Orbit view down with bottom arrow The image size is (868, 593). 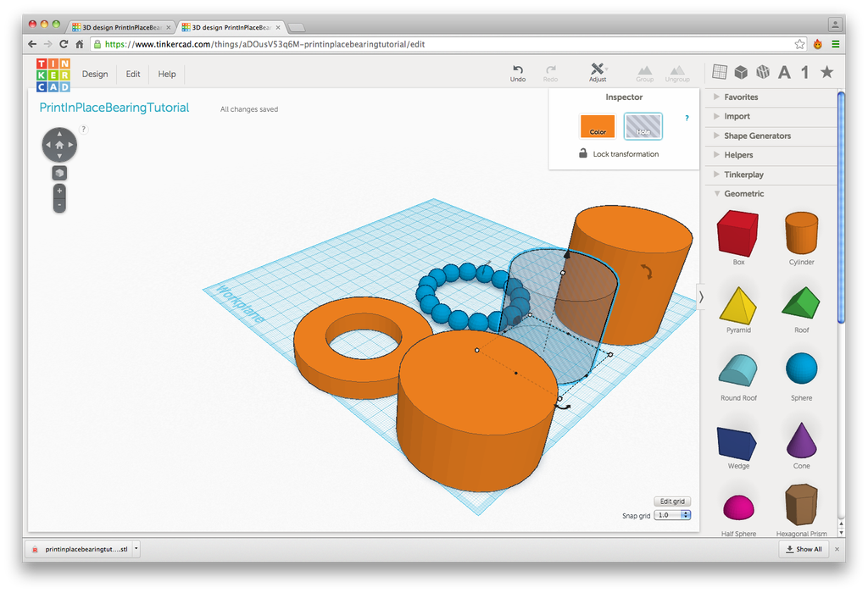point(59,156)
